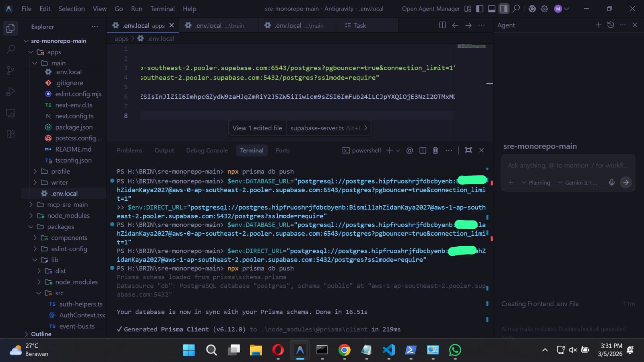Start a new Agent conversation

point(599,25)
